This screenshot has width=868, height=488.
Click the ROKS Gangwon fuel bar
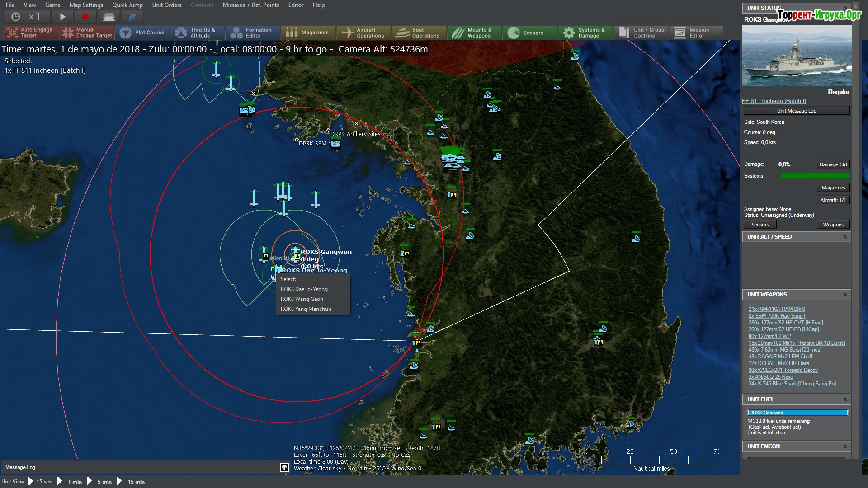(797, 413)
